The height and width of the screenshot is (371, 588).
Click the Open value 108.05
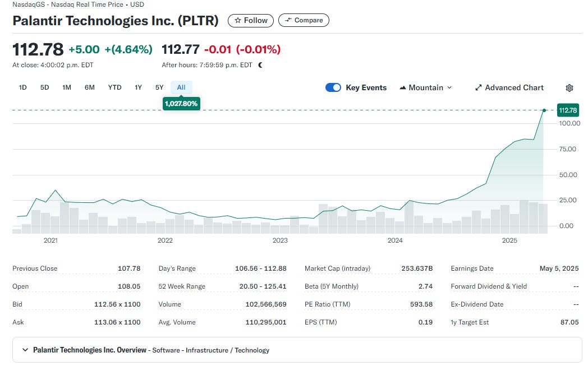coord(129,286)
